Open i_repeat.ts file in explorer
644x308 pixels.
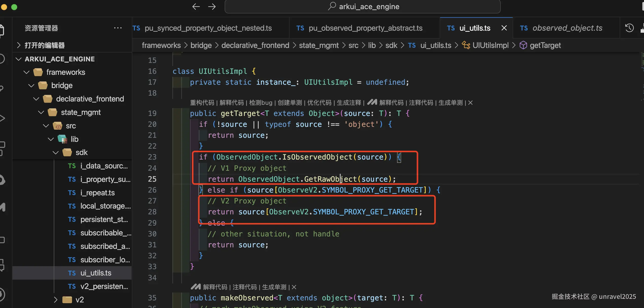[97, 193]
